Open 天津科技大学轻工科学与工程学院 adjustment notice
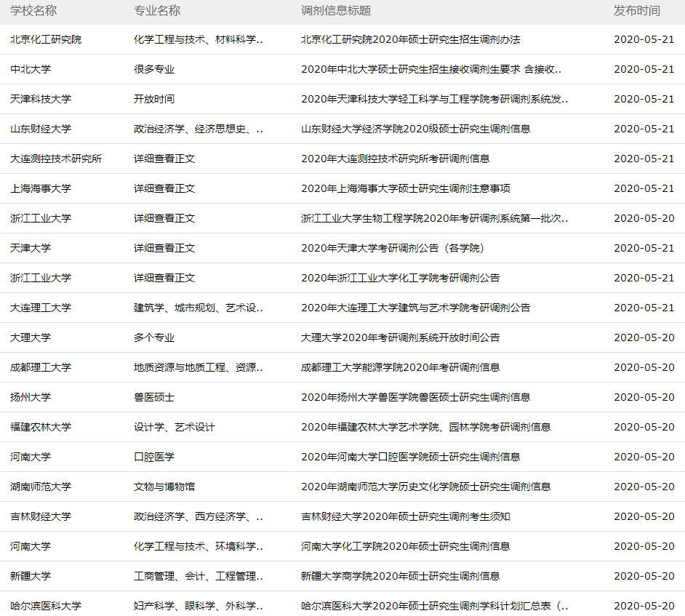Screen dimensions: 685x616 [x=435, y=99]
